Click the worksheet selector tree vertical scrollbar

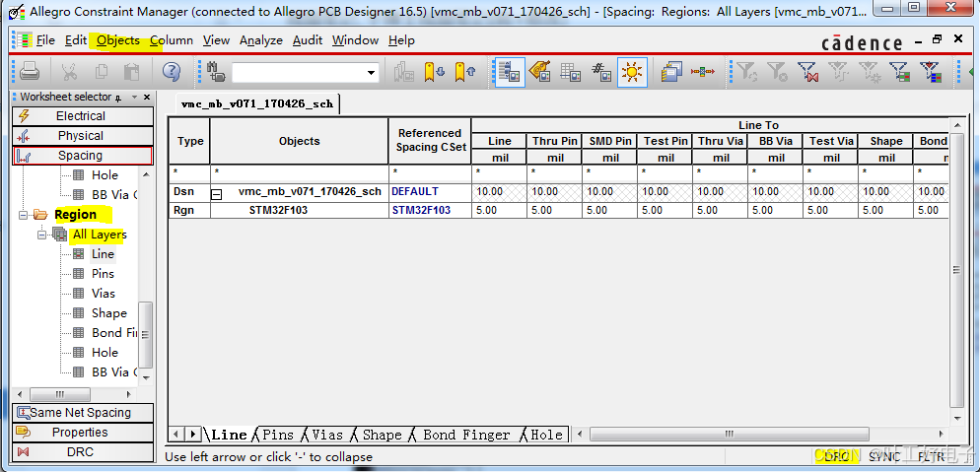coord(146,335)
